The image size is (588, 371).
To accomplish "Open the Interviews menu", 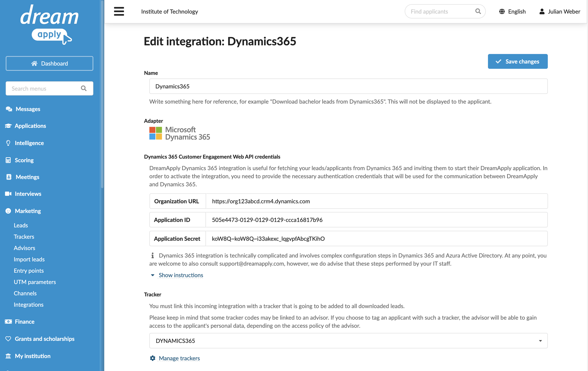I will click(x=28, y=194).
